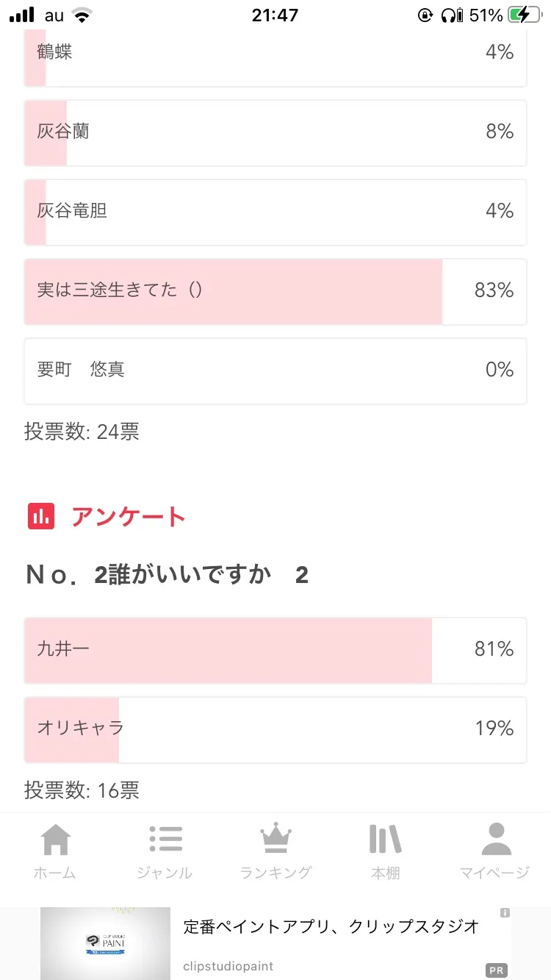Vote for 九井一 in poll No.2
This screenshot has width=551, height=980.
[275, 650]
